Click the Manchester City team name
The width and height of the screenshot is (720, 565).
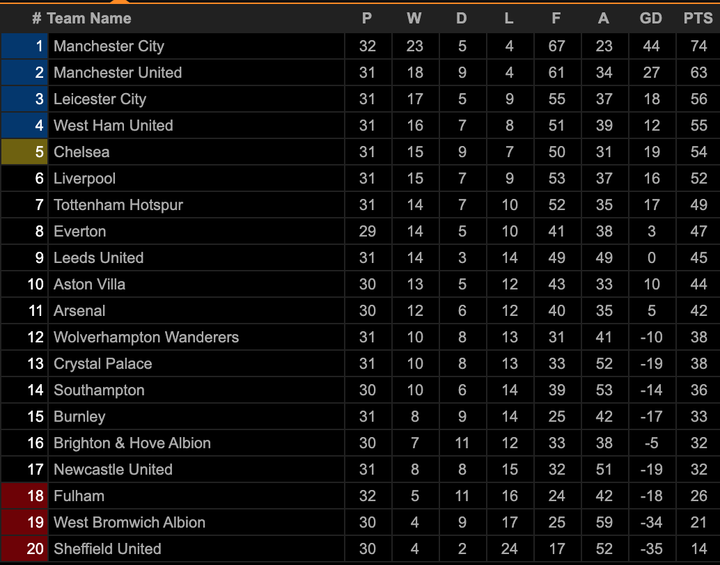[x=108, y=46]
